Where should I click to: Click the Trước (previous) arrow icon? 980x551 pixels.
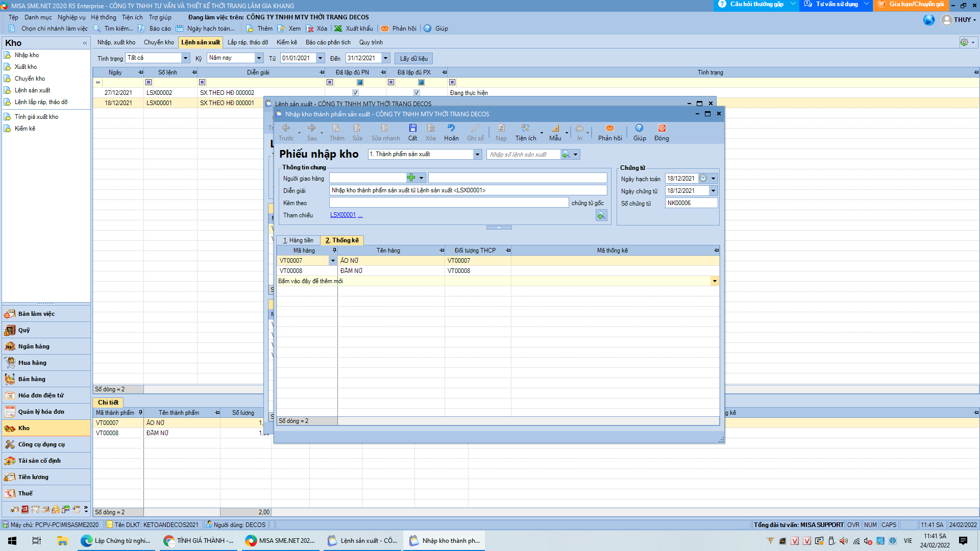click(286, 128)
